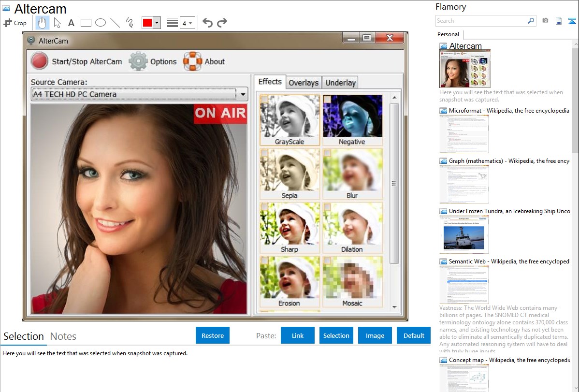This screenshot has width=579, height=392.
Task: Select the line drawing tool
Action: 115,23
